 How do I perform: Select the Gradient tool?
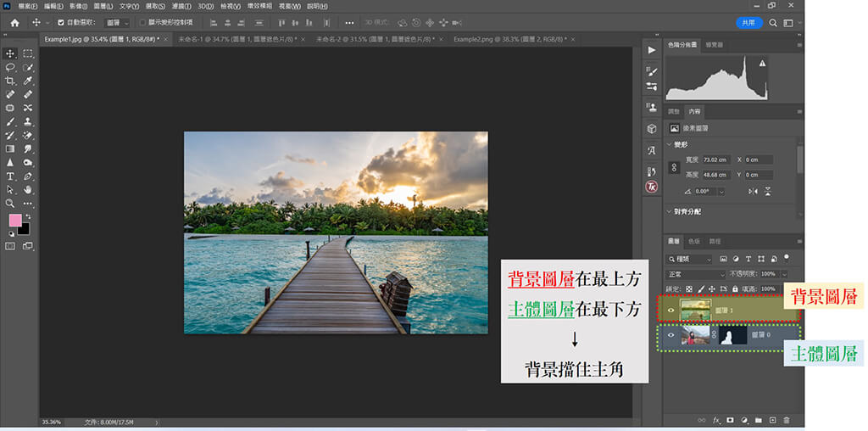tap(10, 149)
